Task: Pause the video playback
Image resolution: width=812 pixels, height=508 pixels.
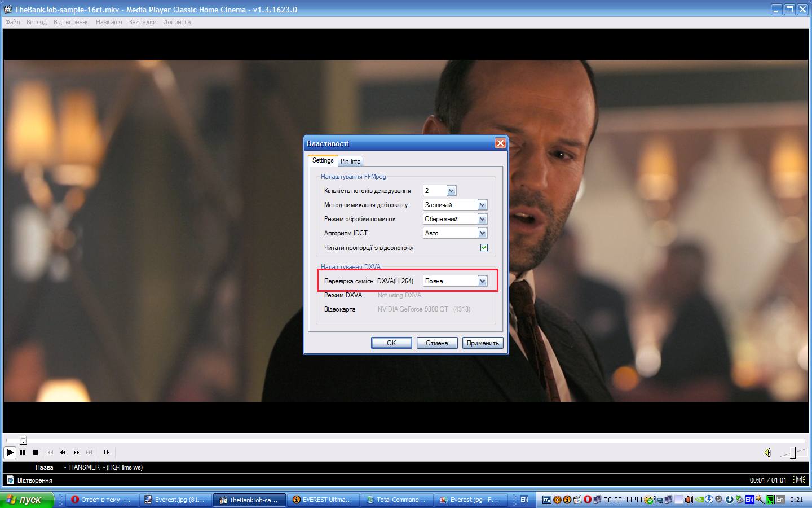Action: click(23, 452)
